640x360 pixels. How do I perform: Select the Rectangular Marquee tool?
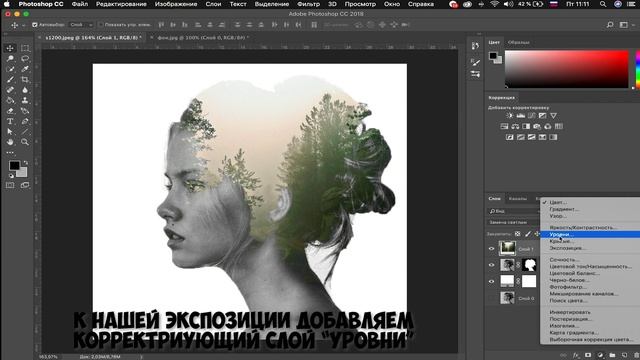pyautogui.click(x=25, y=48)
